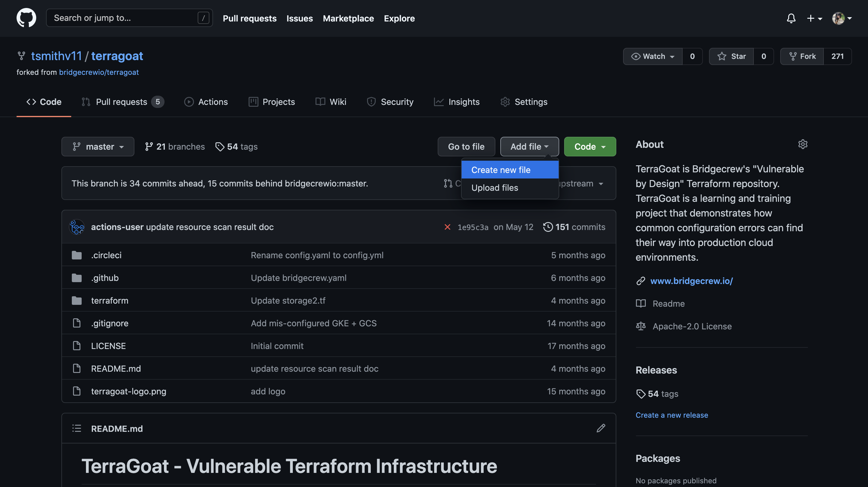Open commit 'Update storage2.tf'
Image resolution: width=868 pixels, height=487 pixels.
point(288,301)
